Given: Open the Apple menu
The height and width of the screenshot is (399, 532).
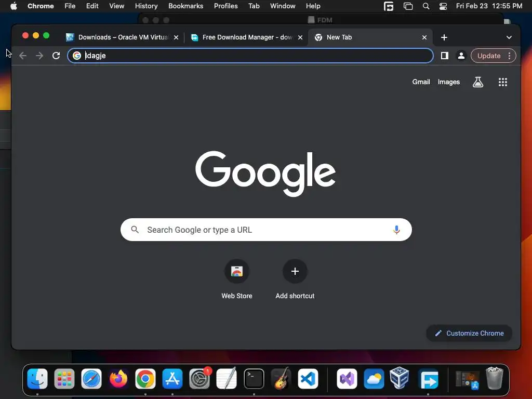Looking at the screenshot, I should [x=13, y=6].
